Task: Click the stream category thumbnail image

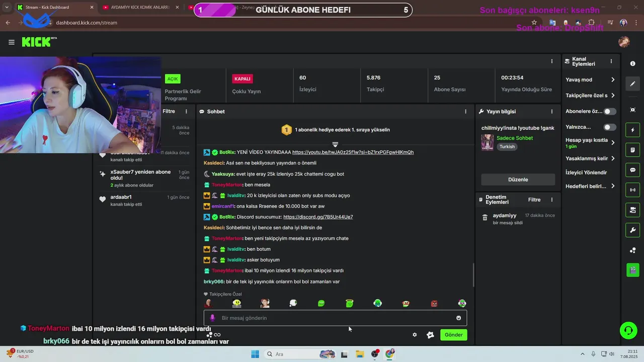Action: (x=487, y=142)
